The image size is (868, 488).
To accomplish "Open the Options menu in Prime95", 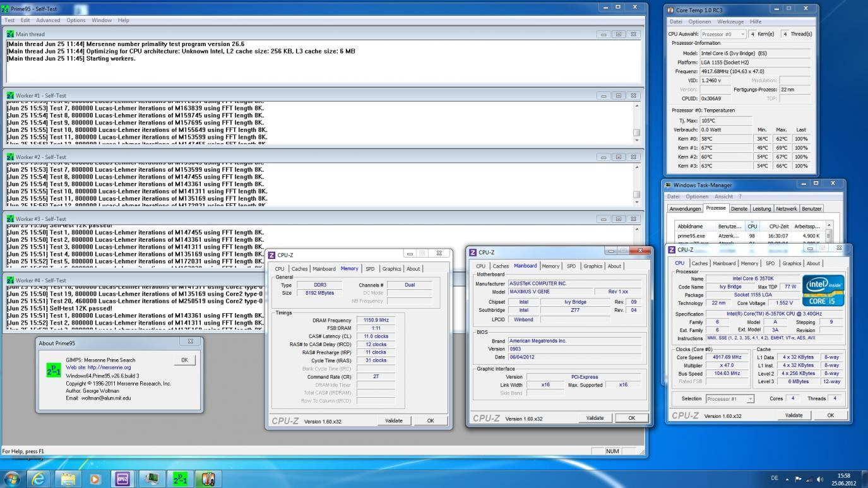I will click(76, 20).
